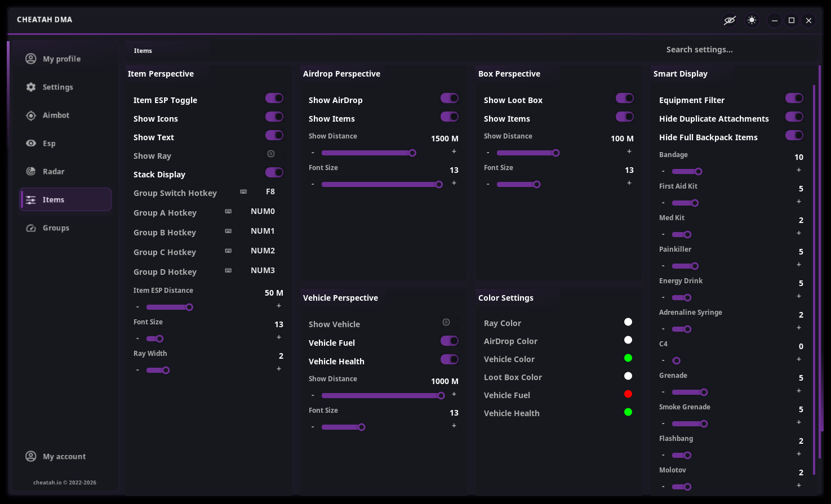Turn off Hide Duplicate Attachments toggle
Image resolution: width=831 pixels, height=504 pixels.
tap(794, 117)
